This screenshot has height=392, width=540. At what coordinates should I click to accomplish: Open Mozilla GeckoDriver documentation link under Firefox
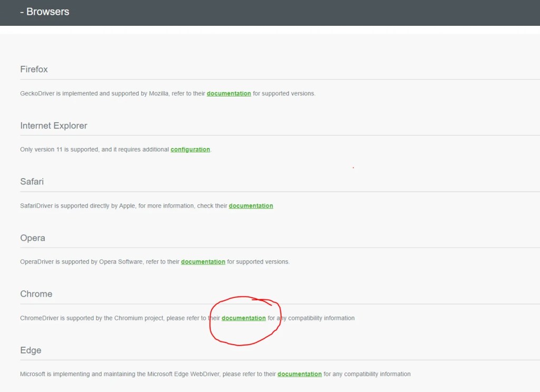229,93
